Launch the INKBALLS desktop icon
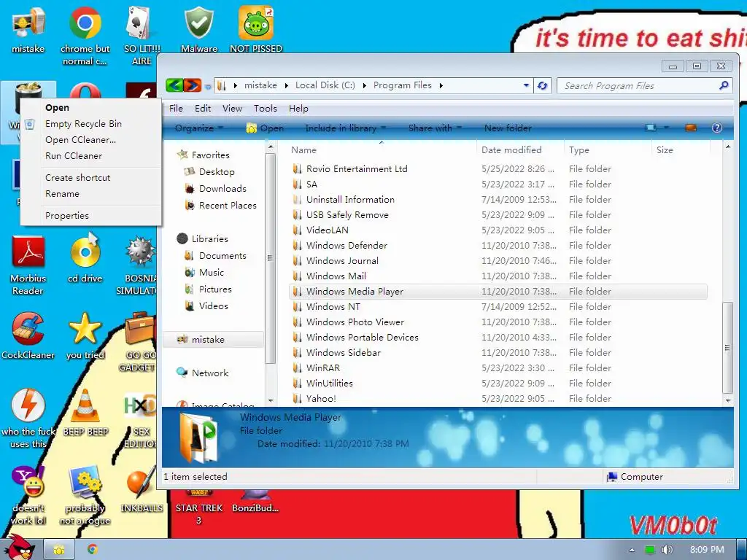This screenshot has width=747, height=560. click(142, 489)
